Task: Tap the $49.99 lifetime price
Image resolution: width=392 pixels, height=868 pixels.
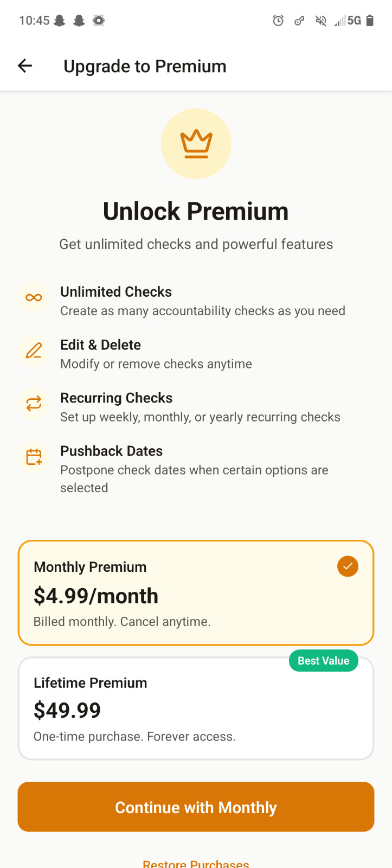Action: click(67, 710)
